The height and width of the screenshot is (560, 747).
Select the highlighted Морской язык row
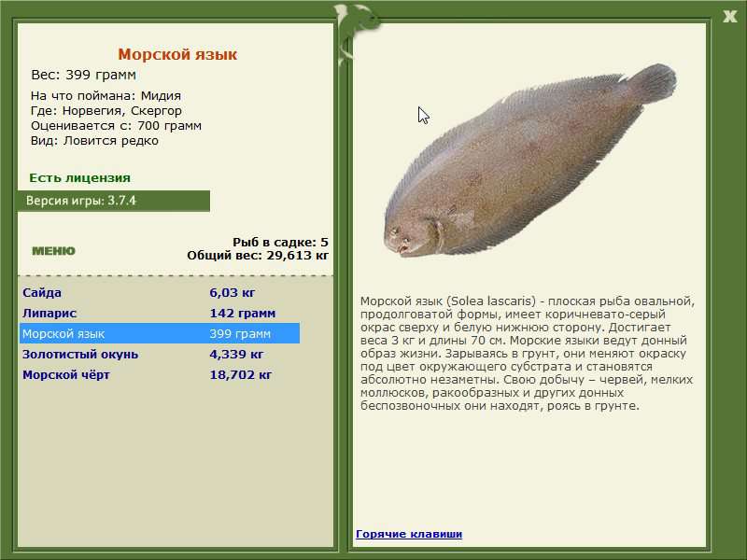point(160,333)
